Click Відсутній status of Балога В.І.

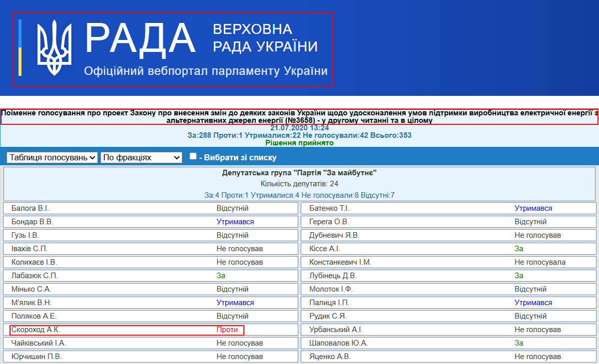coord(232,208)
